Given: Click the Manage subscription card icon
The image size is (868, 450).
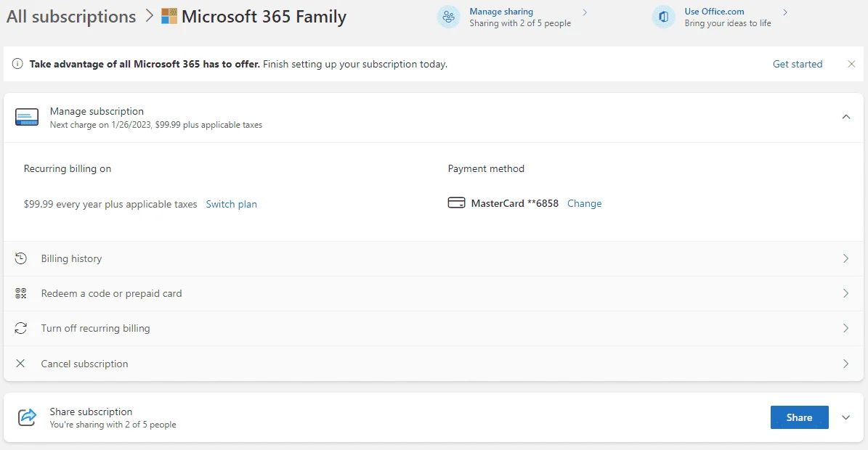Looking at the screenshot, I should (x=27, y=117).
